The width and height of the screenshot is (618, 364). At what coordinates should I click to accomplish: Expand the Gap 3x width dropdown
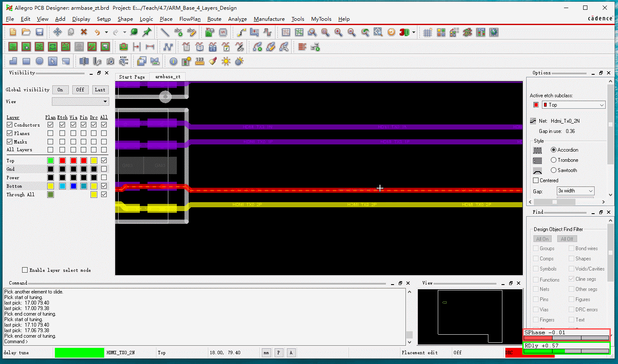click(575, 191)
